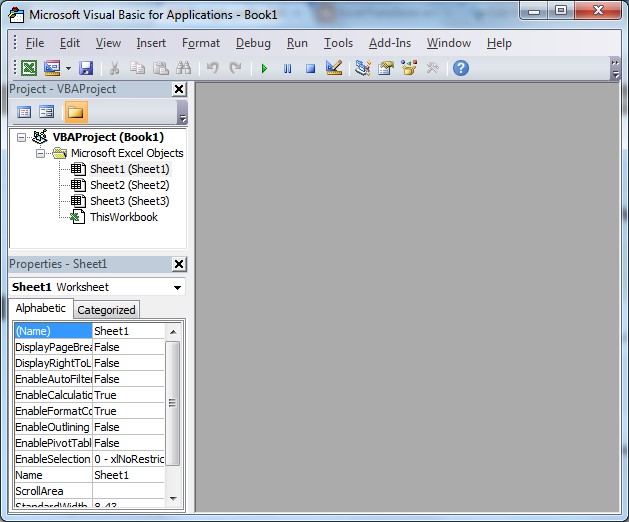This screenshot has height=522, width=629.
Task: Switch to the Categorized tab
Action: tap(106, 310)
